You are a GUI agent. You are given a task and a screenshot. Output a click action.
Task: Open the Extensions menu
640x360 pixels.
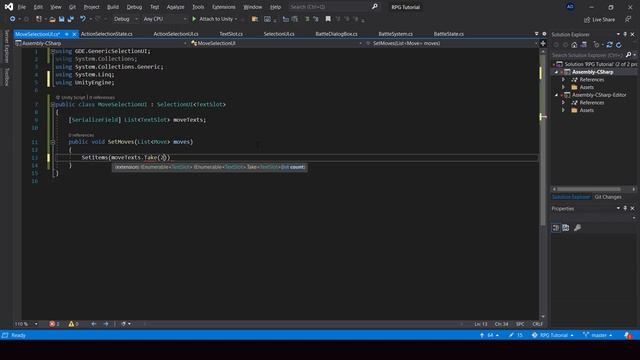(x=224, y=7)
